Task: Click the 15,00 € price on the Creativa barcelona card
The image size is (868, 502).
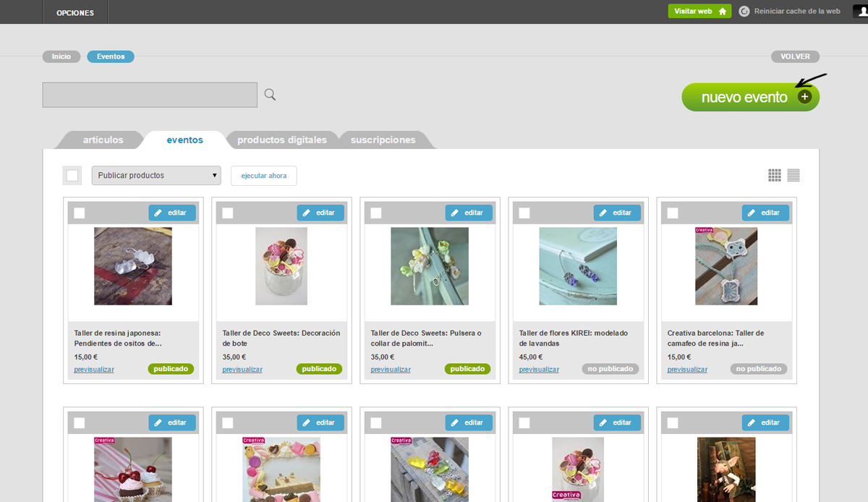Action: click(x=678, y=357)
